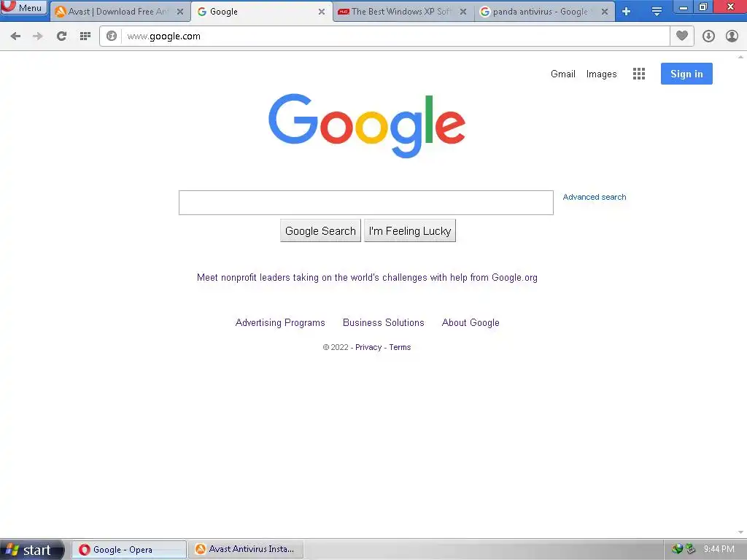This screenshot has height=560, width=747.
Task: Click the site info globe icon
Action: 112,36
